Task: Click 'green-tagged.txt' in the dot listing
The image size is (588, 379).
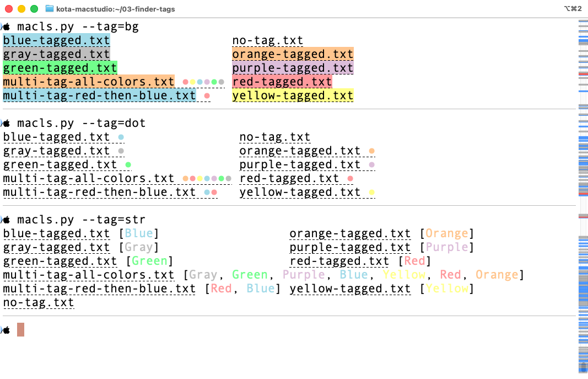Action: (x=60, y=165)
